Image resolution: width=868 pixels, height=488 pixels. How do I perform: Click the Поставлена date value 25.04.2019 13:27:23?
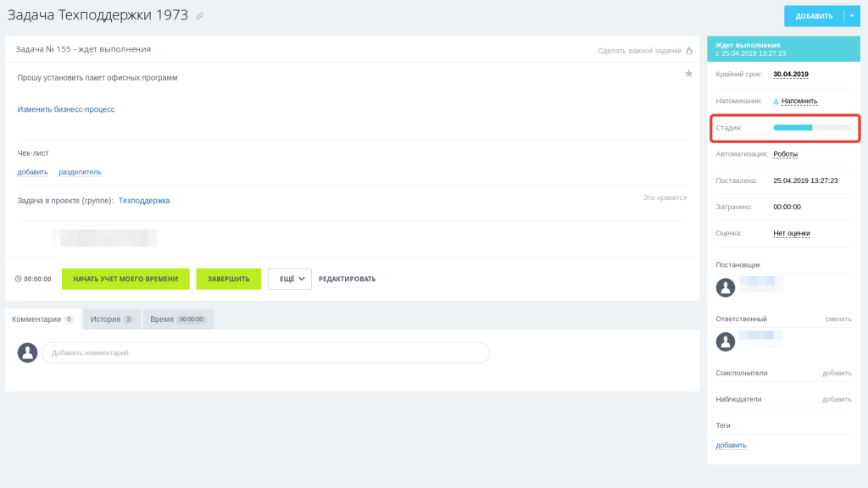click(x=805, y=180)
